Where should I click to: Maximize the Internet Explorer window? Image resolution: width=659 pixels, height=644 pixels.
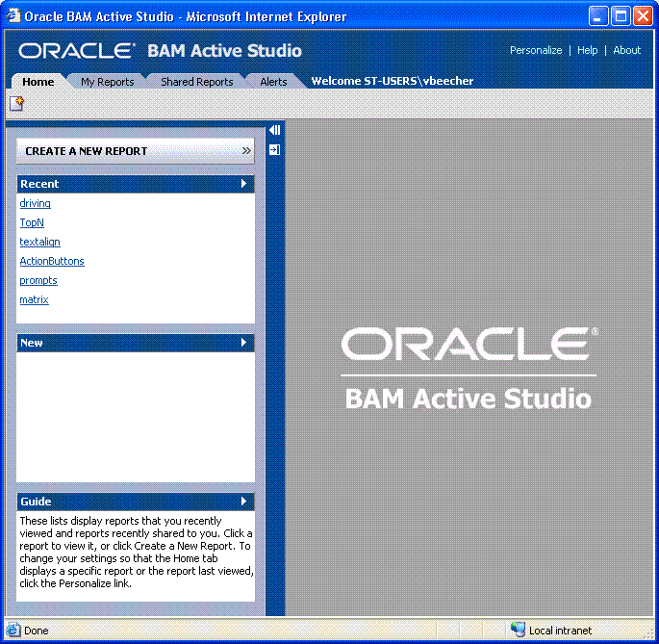click(621, 16)
